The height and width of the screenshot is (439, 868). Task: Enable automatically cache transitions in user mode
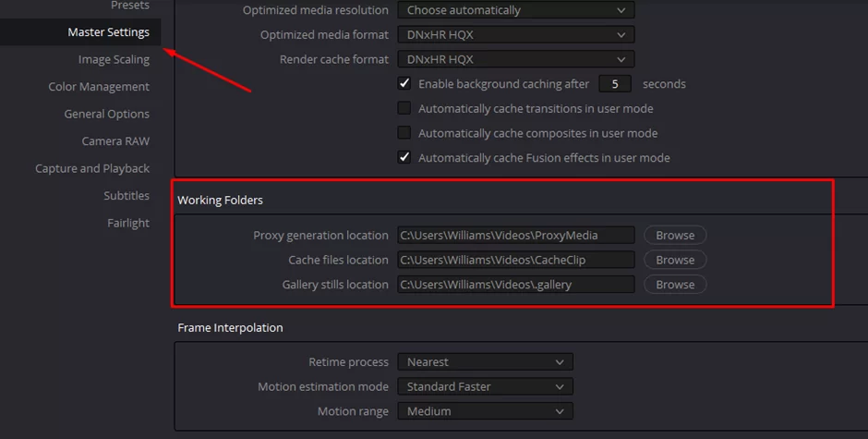pyautogui.click(x=404, y=108)
